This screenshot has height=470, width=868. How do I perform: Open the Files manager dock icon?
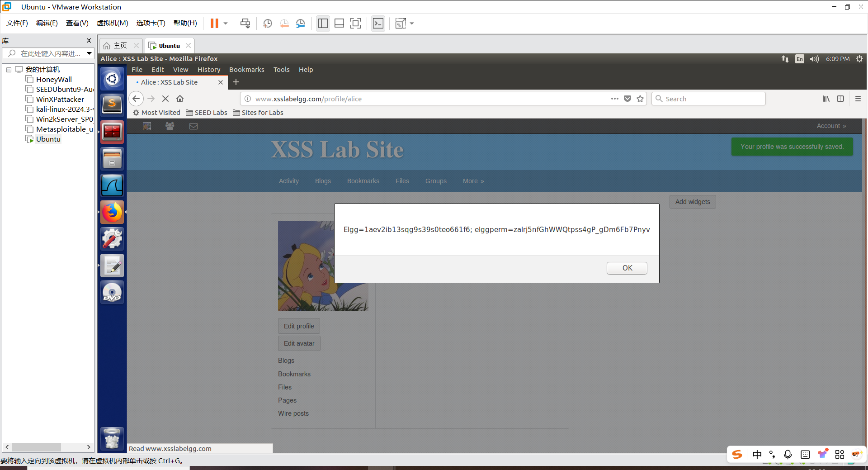click(x=112, y=159)
